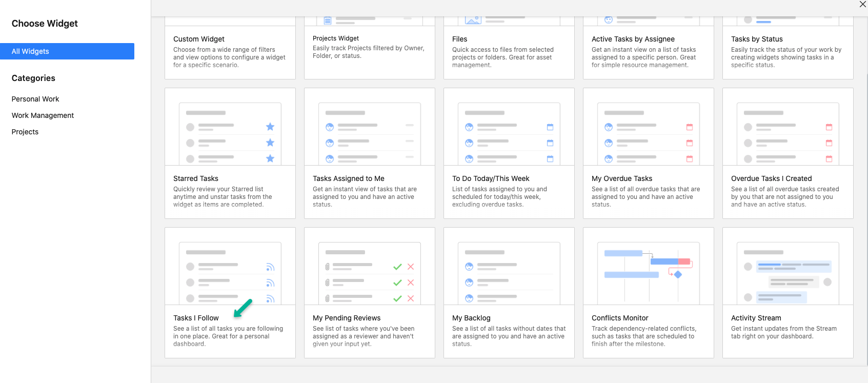The width and height of the screenshot is (868, 383).
Task: Filter widgets by Projects category
Action: [x=25, y=132]
